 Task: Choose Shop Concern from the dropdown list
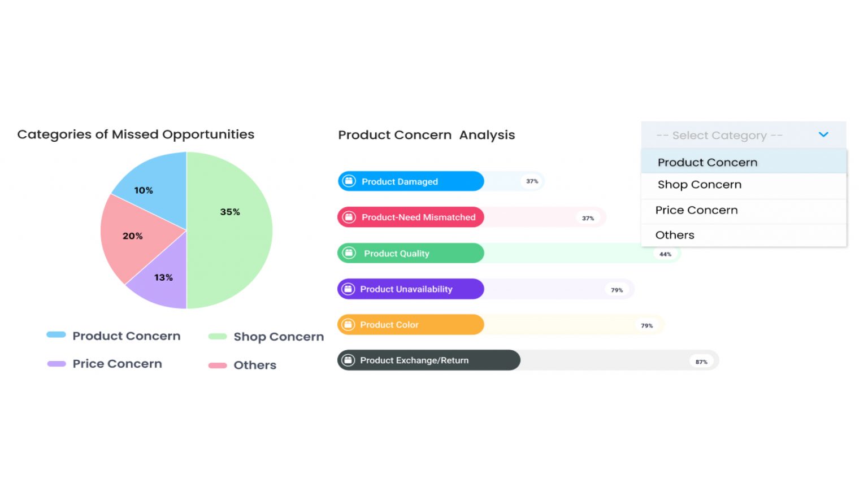point(699,185)
